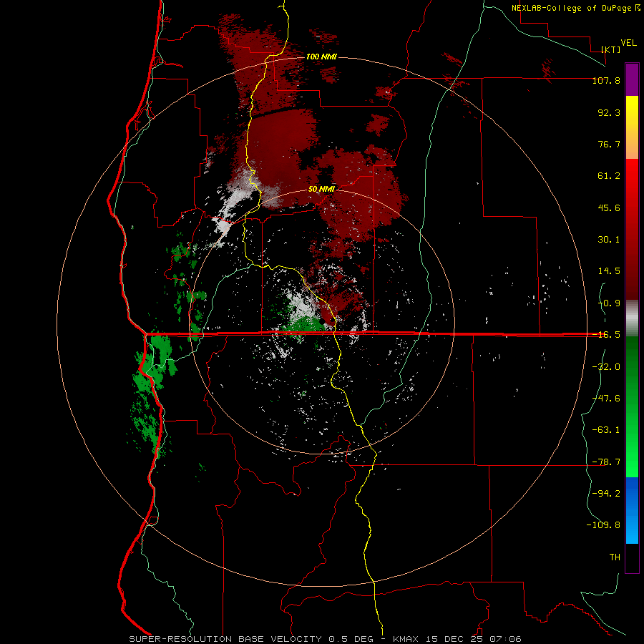This screenshot has height=644, width=644.
Task: Click the VEL scale title
Action: 628,43
